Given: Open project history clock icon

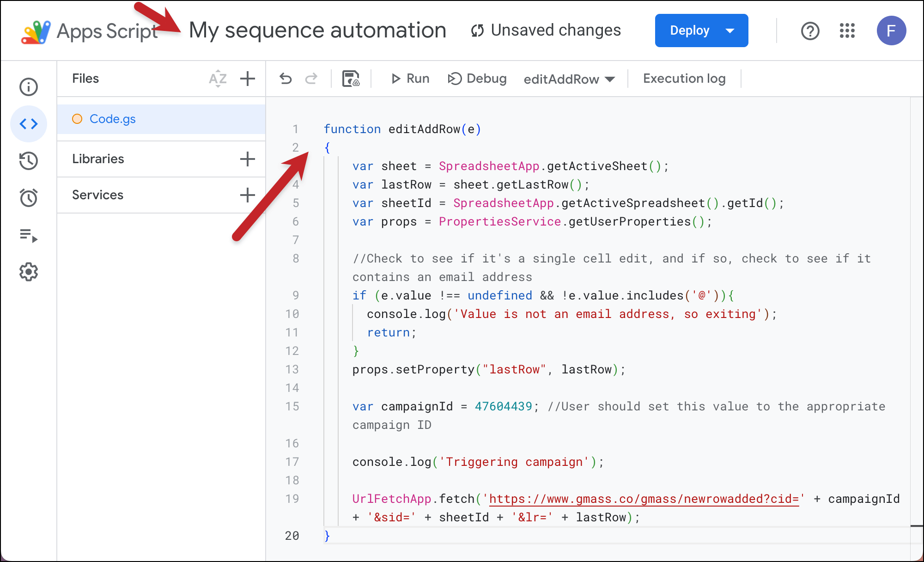Looking at the screenshot, I should point(29,161).
